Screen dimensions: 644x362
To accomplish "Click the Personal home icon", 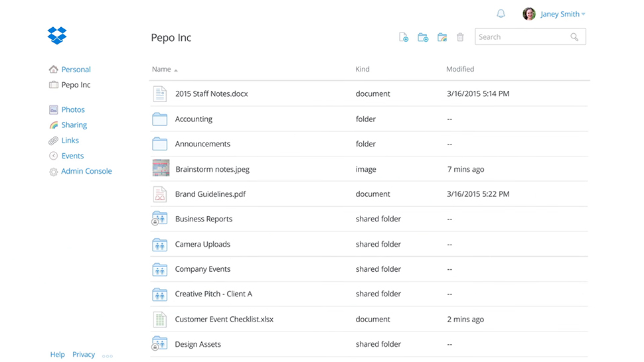I will click(x=53, y=70).
